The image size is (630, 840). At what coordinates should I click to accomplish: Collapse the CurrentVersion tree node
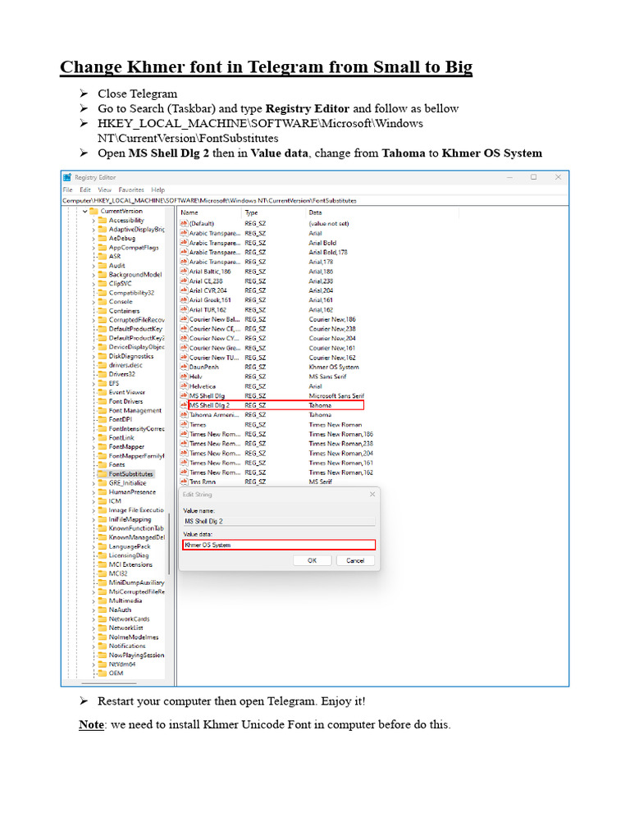84,211
